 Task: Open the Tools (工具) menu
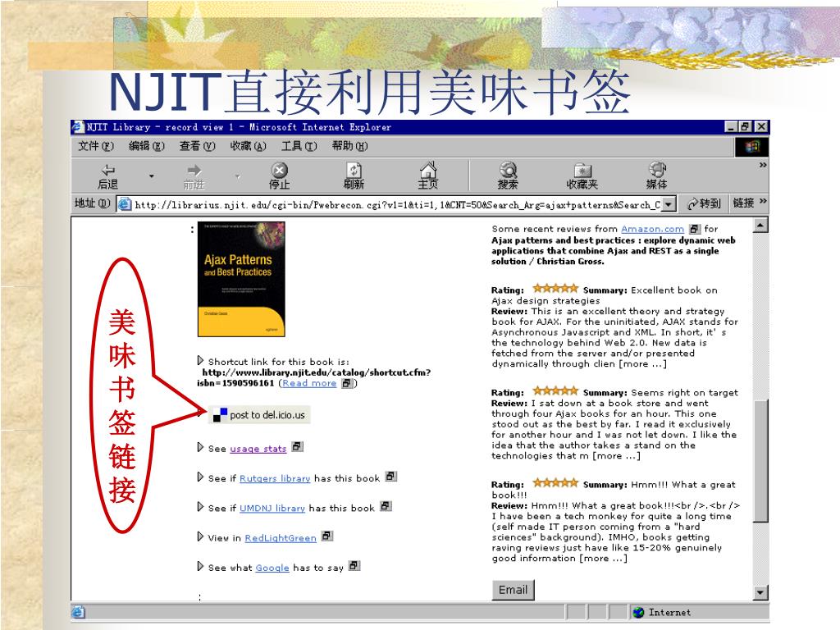[x=299, y=146]
